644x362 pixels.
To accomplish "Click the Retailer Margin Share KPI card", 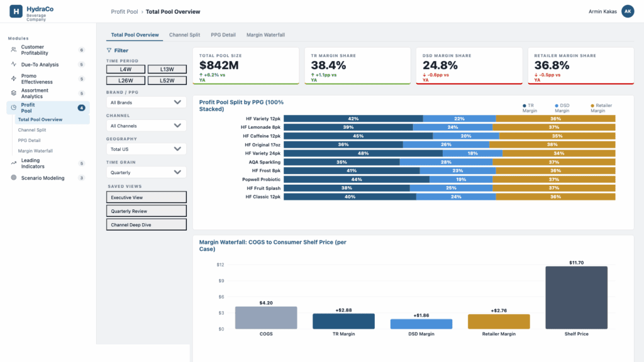I will click(x=580, y=66).
